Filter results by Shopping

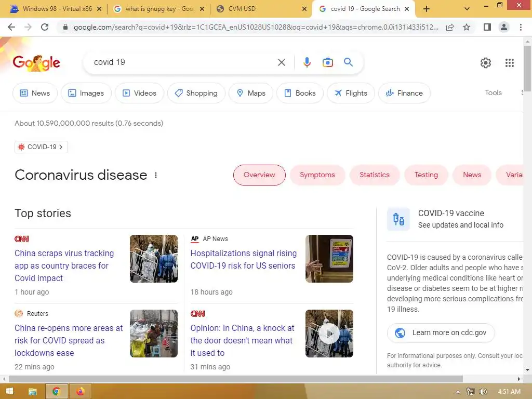point(196,93)
